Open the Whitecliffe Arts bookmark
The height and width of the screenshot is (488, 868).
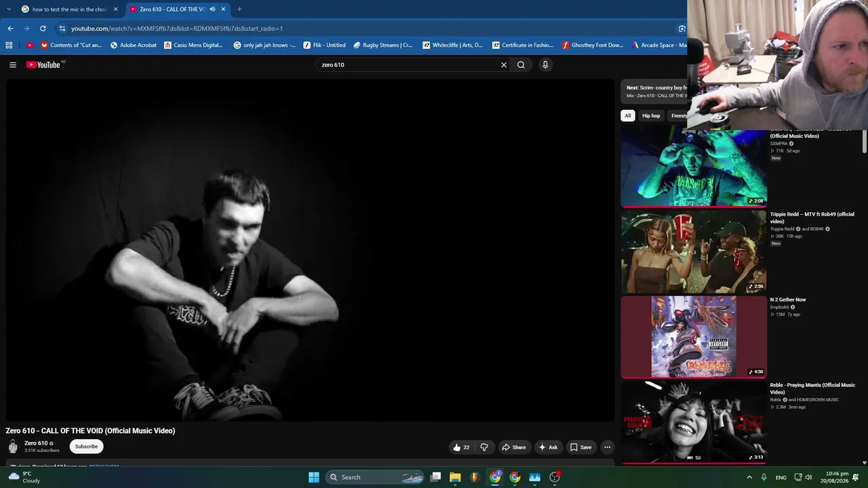click(452, 45)
